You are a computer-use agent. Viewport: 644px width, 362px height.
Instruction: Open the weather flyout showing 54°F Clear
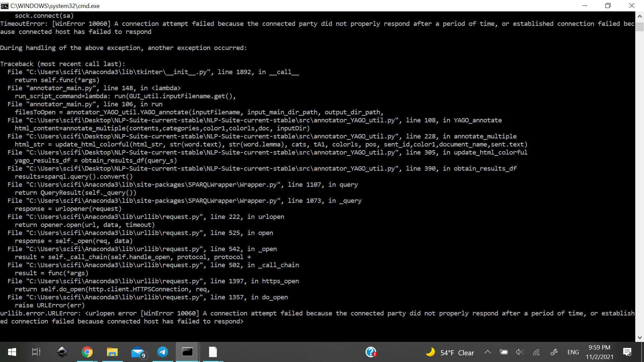coord(449,352)
